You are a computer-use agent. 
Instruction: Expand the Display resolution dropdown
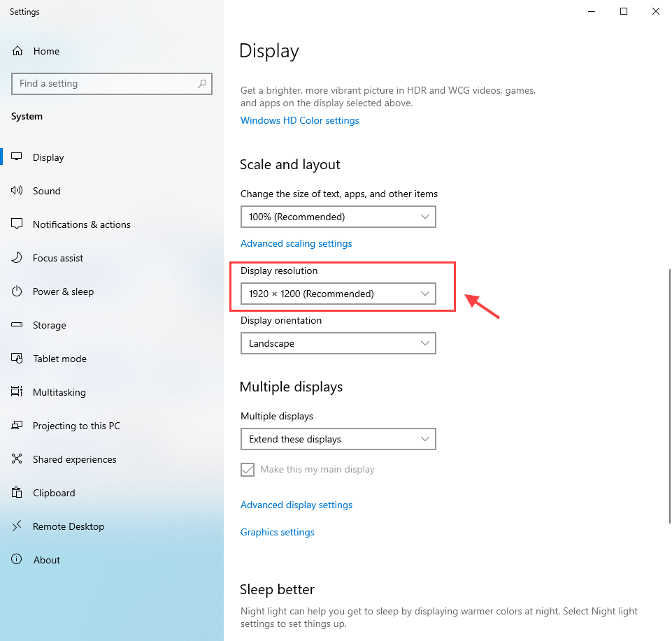coord(338,294)
